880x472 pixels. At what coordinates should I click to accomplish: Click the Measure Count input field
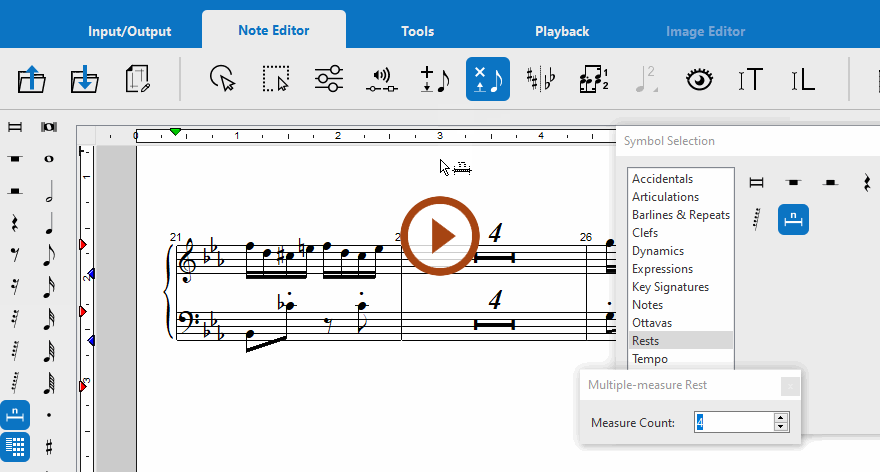point(733,423)
